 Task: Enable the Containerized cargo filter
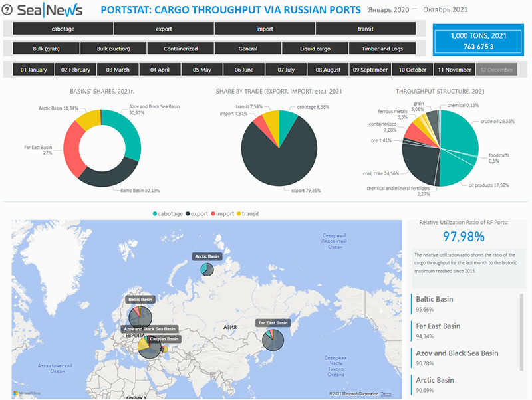180,49
